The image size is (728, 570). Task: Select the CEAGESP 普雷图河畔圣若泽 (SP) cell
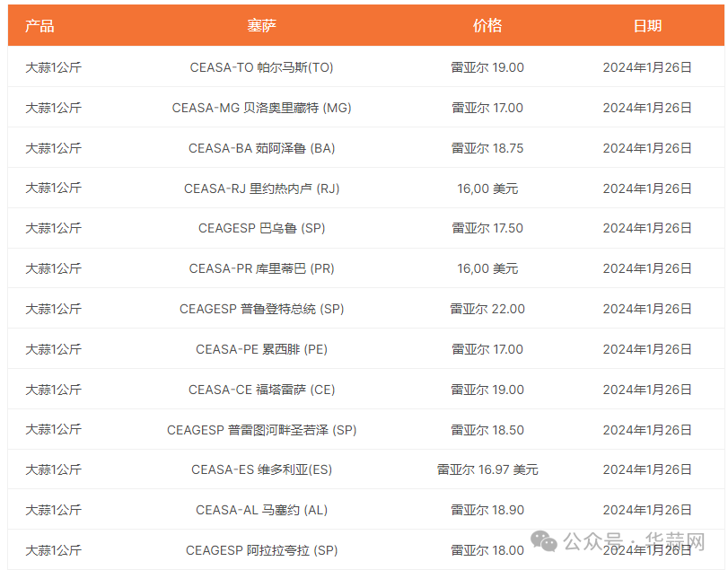pyautogui.click(x=261, y=430)
